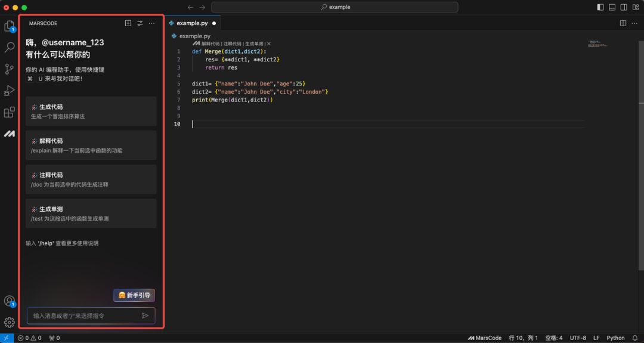Click the send message arrow icon
The image size is (644, 343).
(145, 316)
